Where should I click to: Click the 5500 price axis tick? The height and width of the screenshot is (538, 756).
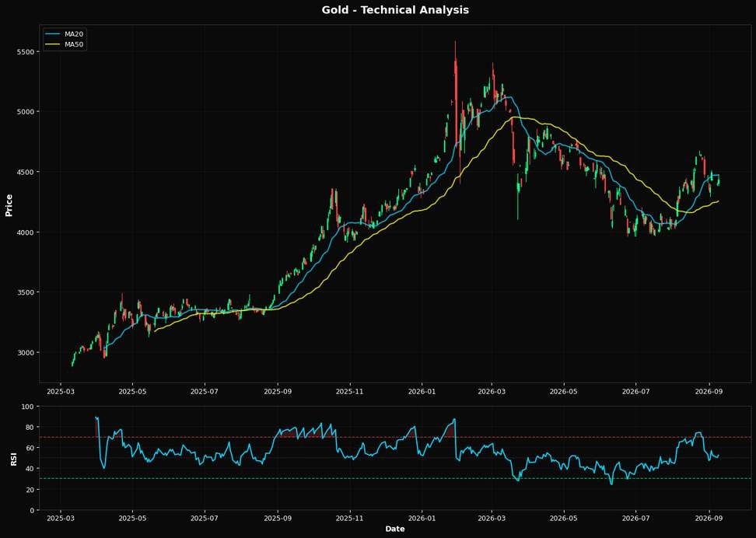[27, 51]
